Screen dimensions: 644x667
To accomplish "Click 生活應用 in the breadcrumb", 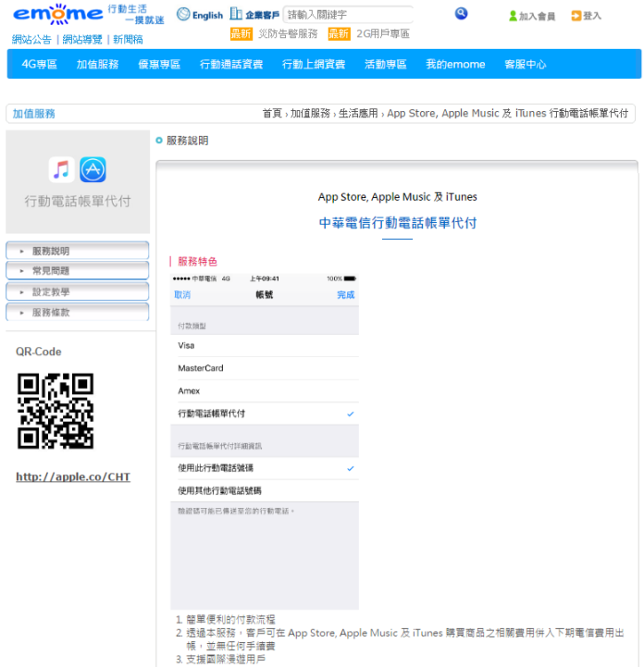I will (358, 114).
